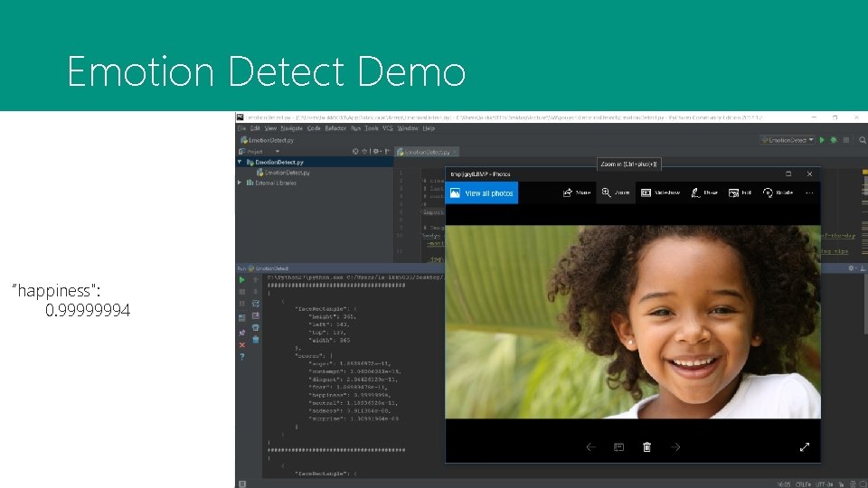Click the Debug bug icon in top toolbar
The width and height of the screenshot is (868, 488).
pos(834,140)
